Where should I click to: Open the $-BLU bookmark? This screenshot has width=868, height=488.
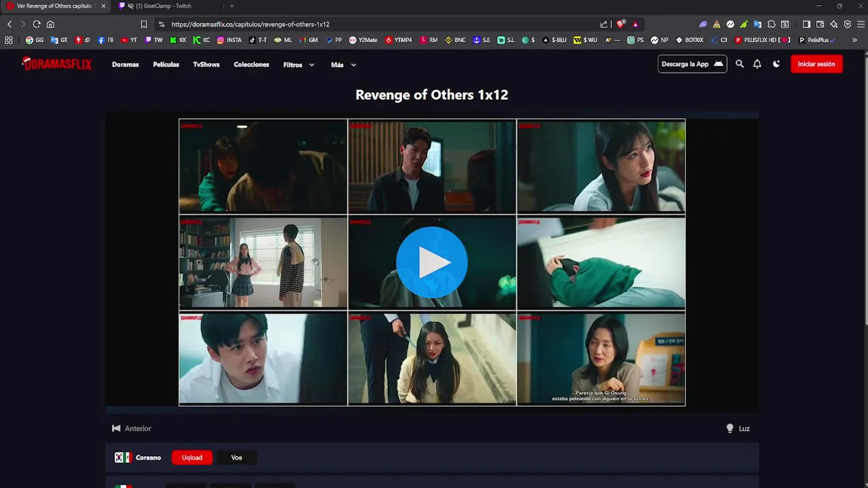tap(554, 40)
